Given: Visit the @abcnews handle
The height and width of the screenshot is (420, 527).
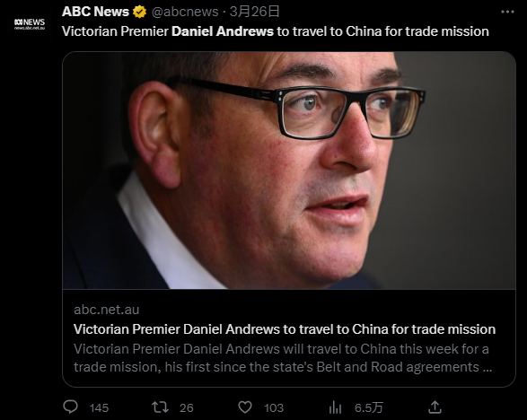Looking at the screenshot, I should click(x=185, y=12).
